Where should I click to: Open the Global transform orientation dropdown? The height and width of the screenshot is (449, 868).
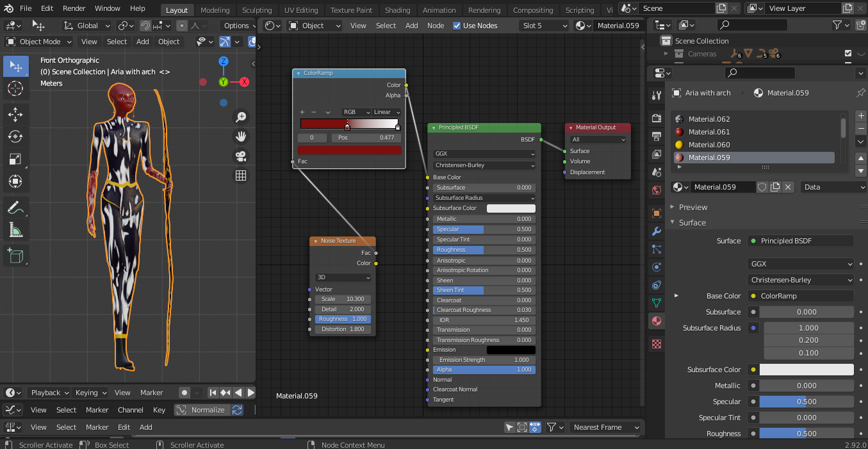87,26
